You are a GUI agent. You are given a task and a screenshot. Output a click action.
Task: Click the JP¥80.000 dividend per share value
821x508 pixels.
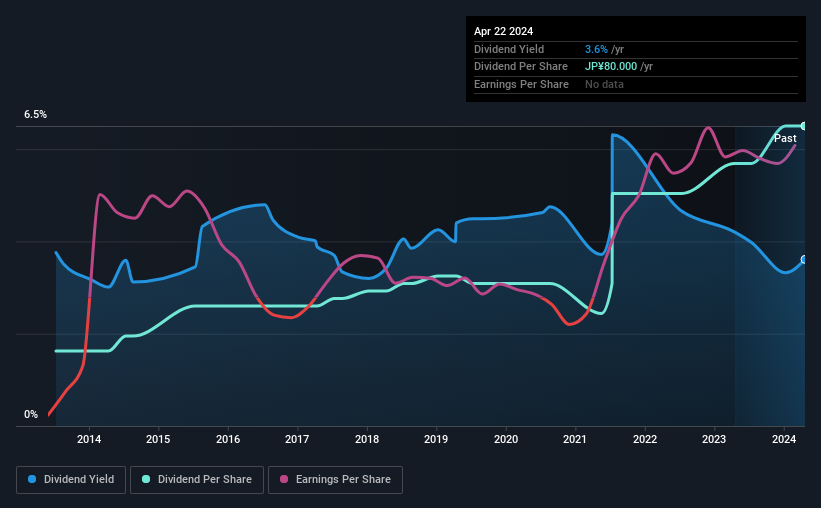pos(612,66)
